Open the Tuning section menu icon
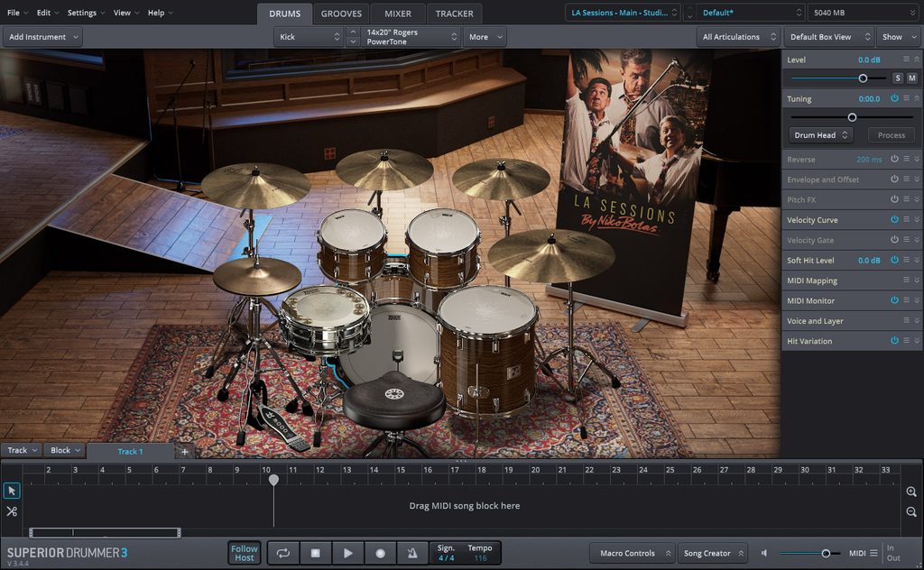This screenshot has height=570, width=924. 906,98
